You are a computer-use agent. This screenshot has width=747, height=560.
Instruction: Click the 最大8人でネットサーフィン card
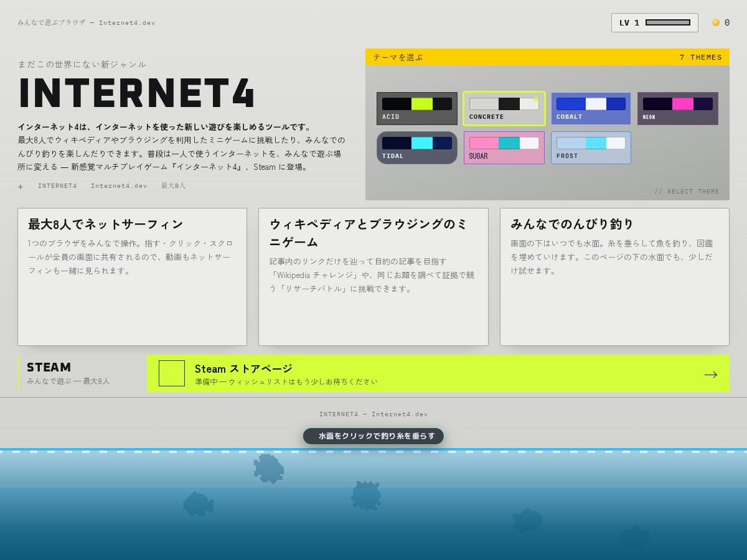coord(132,277)
